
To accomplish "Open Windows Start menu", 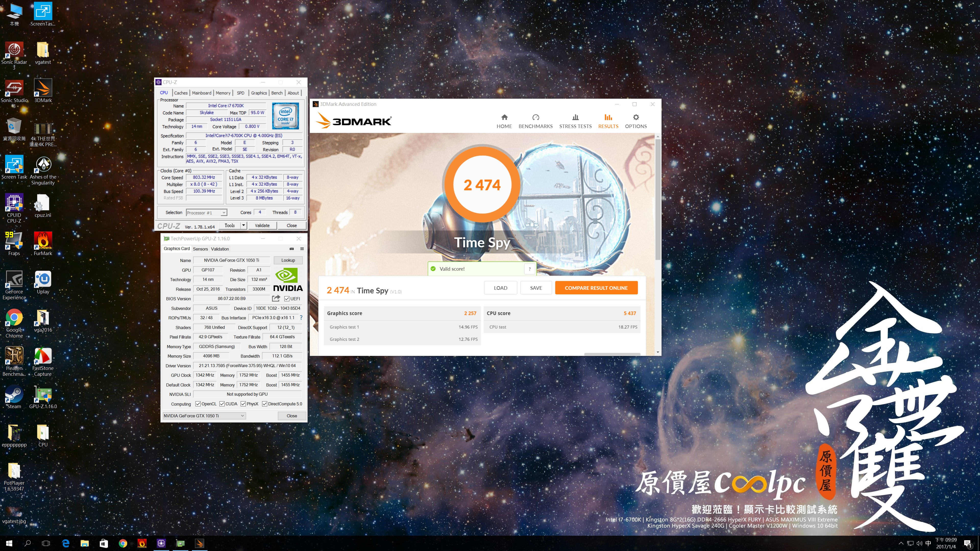I will click(x=9, y=543).
